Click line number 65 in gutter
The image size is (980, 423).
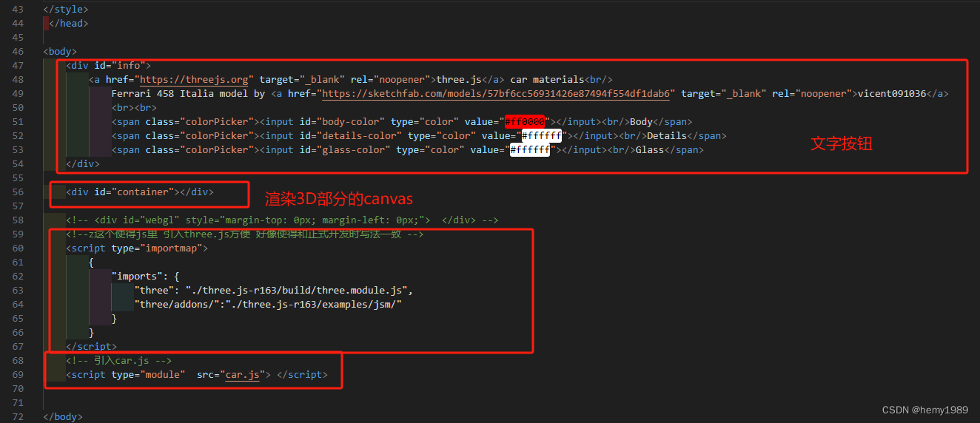[x=18, y=318]
